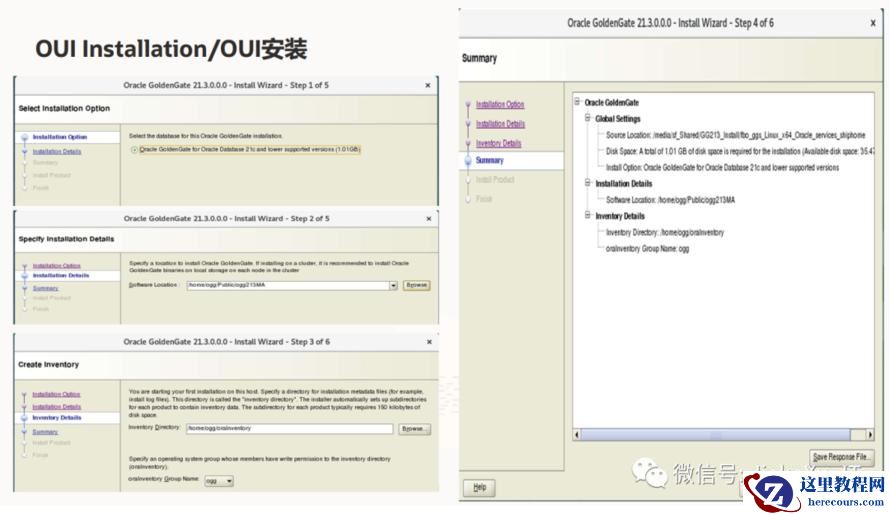Open the oraInventory Group Name dropdown
This screenshot has height=514, width=890.
(x=219, y=481)
